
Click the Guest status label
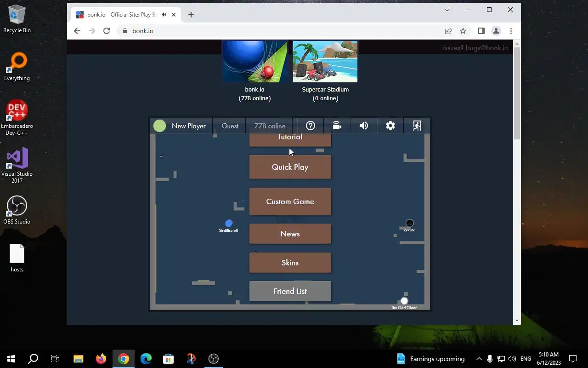click(x=230, y=126)
